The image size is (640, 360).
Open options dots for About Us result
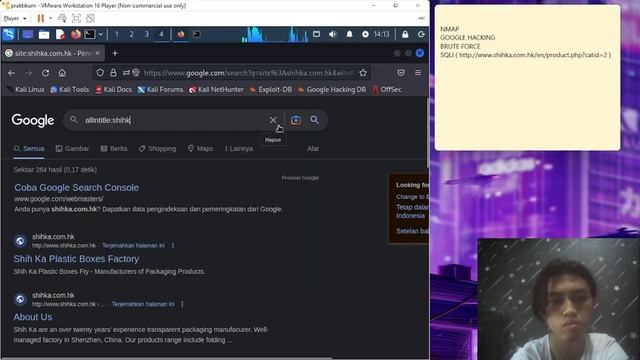click(182, 304)
